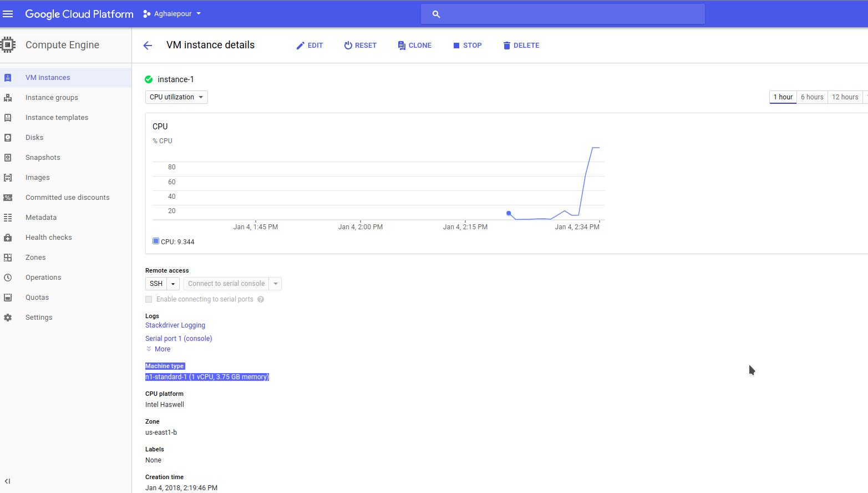The image size is (868, 493).
Task: Click the Disks sidebar icon
Action: (x=8, y=138)
